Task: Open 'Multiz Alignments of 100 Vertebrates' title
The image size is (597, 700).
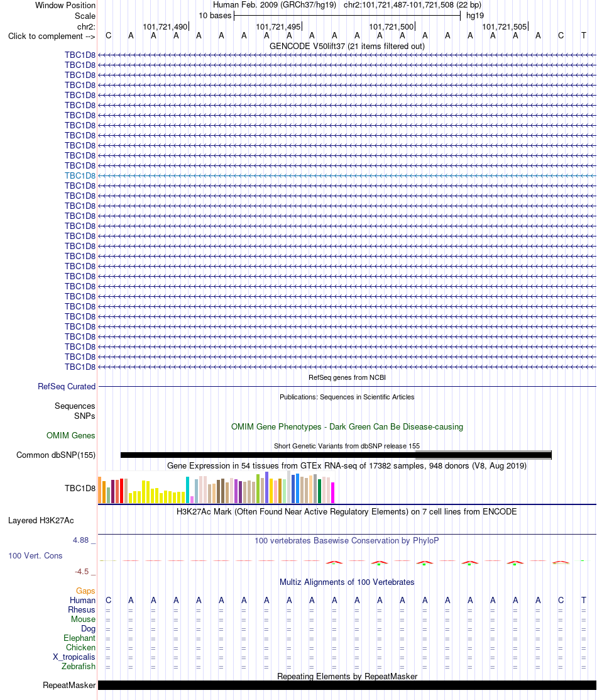Action: point(347,582)
